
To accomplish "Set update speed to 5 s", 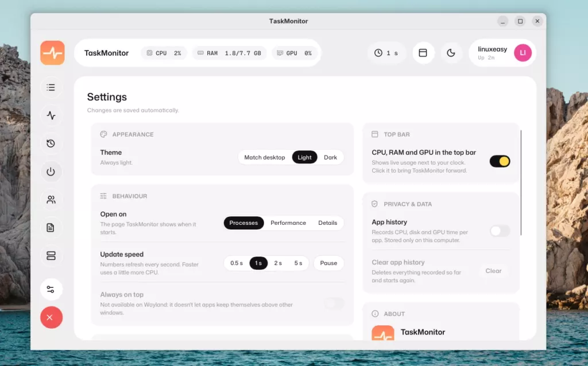I will click(x=298, y=263).
